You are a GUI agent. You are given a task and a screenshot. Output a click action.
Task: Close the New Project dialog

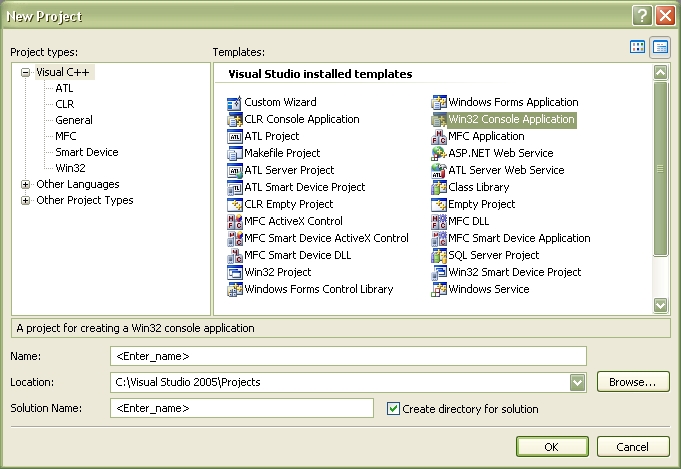[665, 16]
